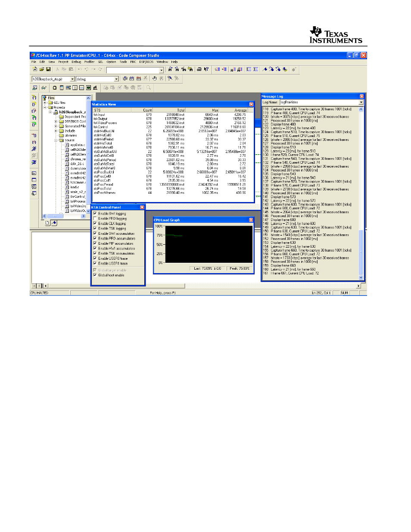Viewport: 411px width, 532px height.
Task: Expand the DSP/BIOS Config folder node
Action: pyautogui.click(x=56, y=121)
